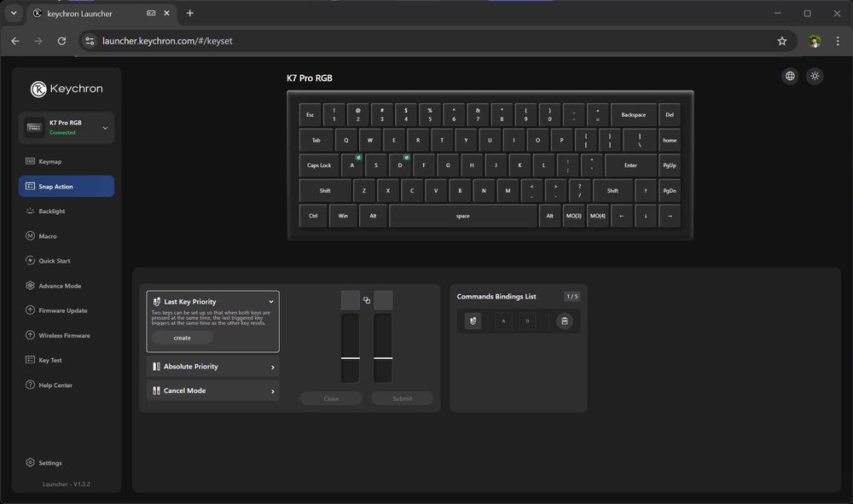Click the 1/5 bindings counter
Screen dimensions: 853x504
(572, 296)
